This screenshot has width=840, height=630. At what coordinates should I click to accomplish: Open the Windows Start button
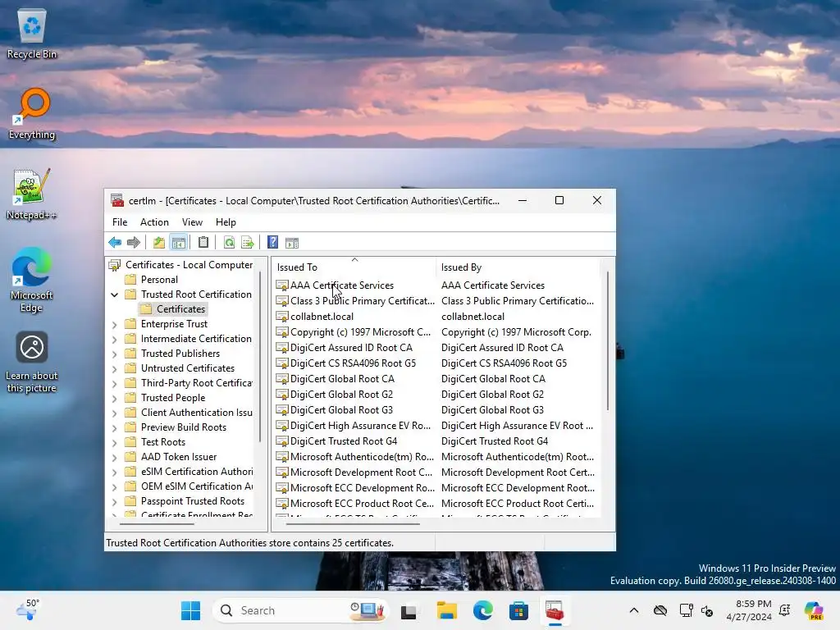pyautogui.click(x=190, y=610)
